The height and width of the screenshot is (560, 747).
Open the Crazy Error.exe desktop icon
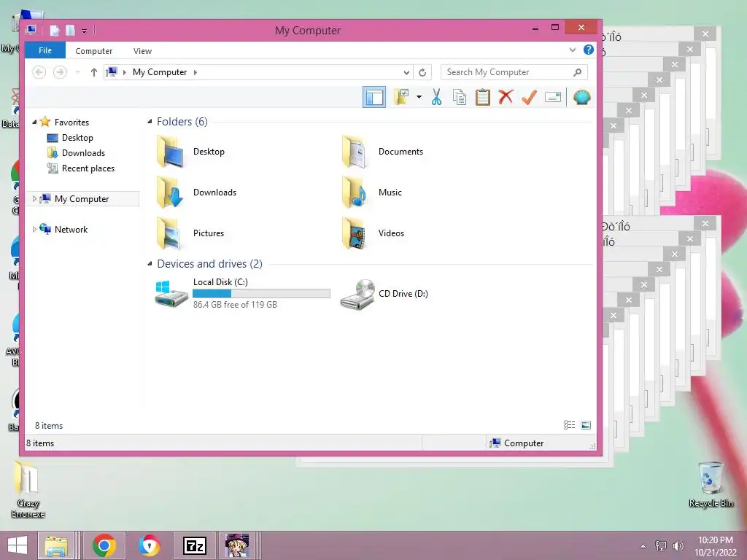tap(28, 489)
